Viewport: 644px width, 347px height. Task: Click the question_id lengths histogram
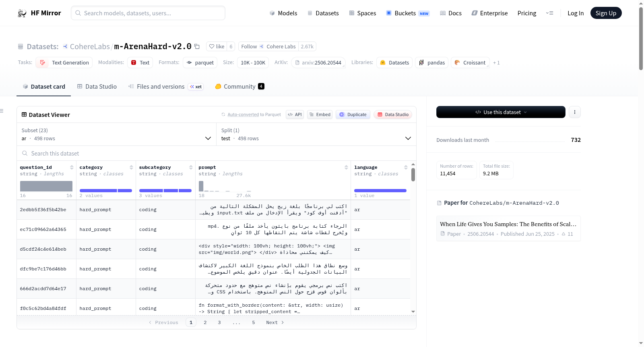click(46, 186)
